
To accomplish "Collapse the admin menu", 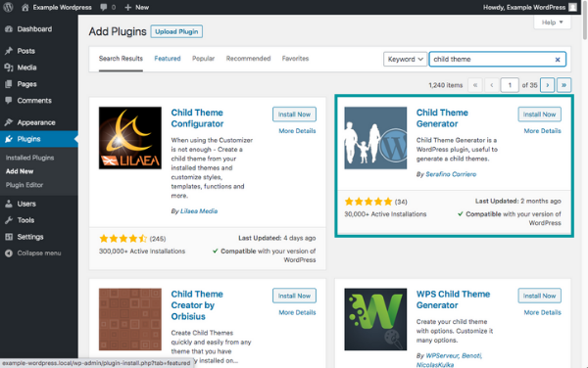I will pyautogui.click(x=33, y=253).
